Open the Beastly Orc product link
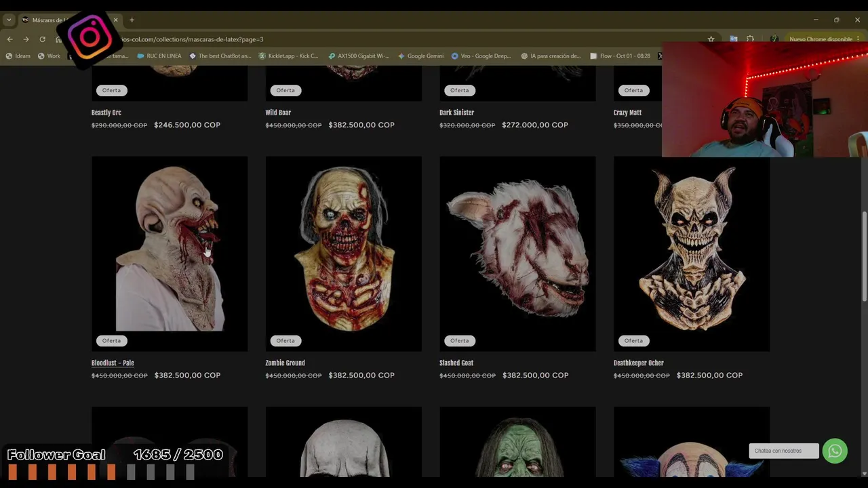This screenshot has width=868, height=488. [106, 113]
